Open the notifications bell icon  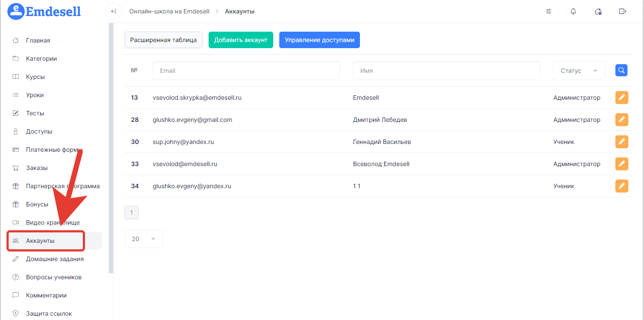pyautogui.click(x=573, y=11)
